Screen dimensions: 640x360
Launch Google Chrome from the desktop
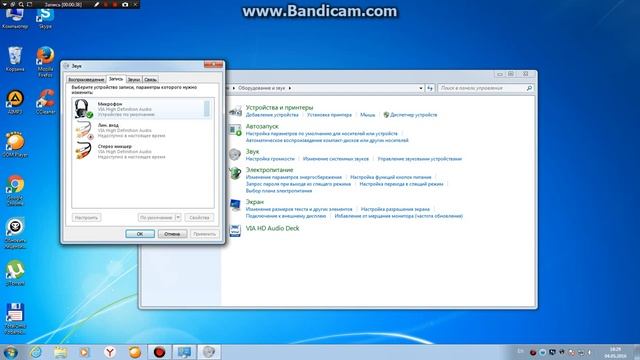tap(15, 190)
